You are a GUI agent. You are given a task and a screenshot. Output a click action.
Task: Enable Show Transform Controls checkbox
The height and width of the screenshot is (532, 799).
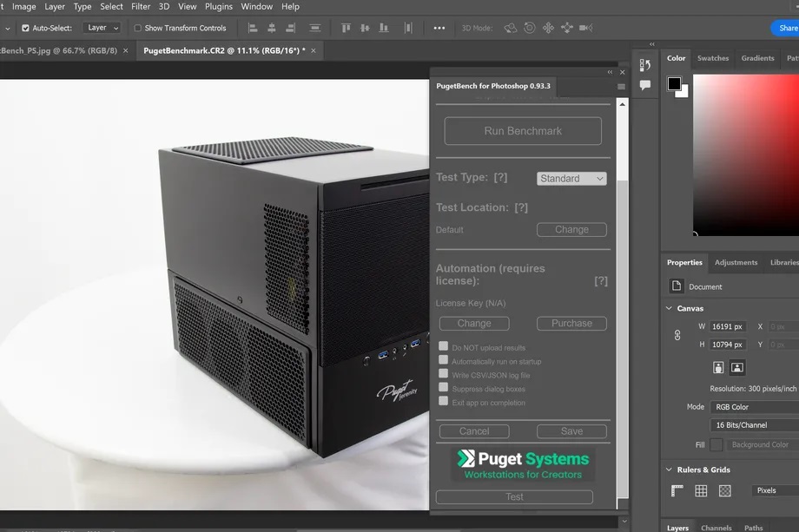137,28
